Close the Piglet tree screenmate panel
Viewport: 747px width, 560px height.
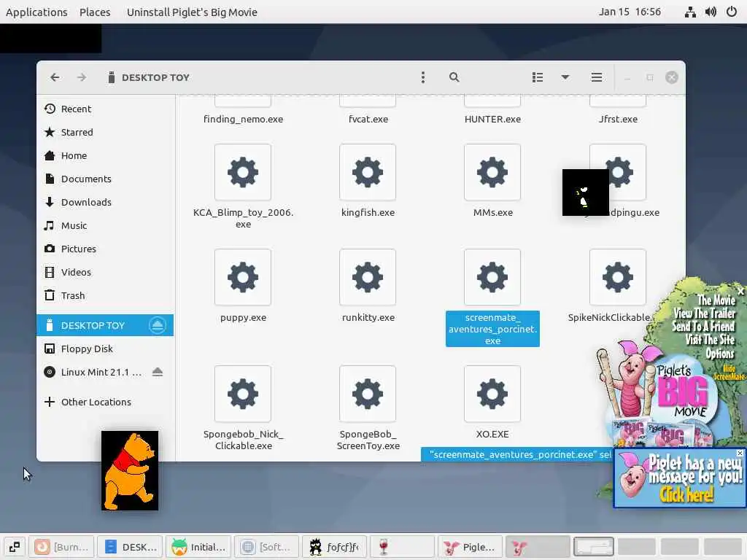(741, 290)
